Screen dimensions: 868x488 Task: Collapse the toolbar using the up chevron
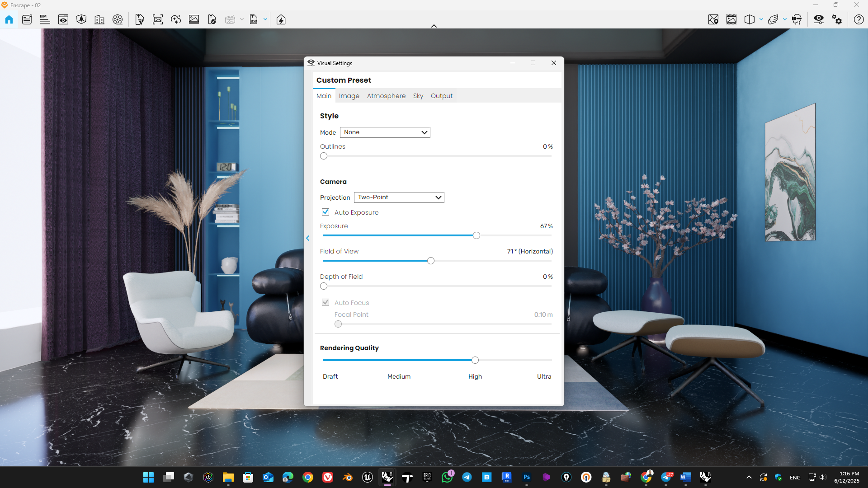pyautogui.click(x=434, y=26)
